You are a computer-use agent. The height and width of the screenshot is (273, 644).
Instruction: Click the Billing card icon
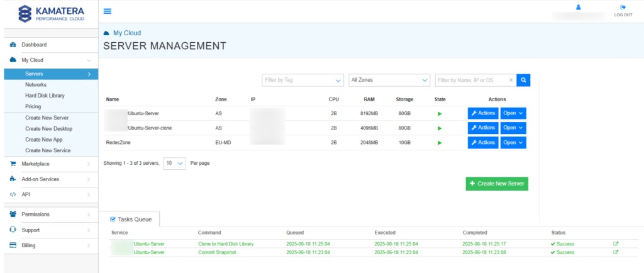tap(13, 245)
